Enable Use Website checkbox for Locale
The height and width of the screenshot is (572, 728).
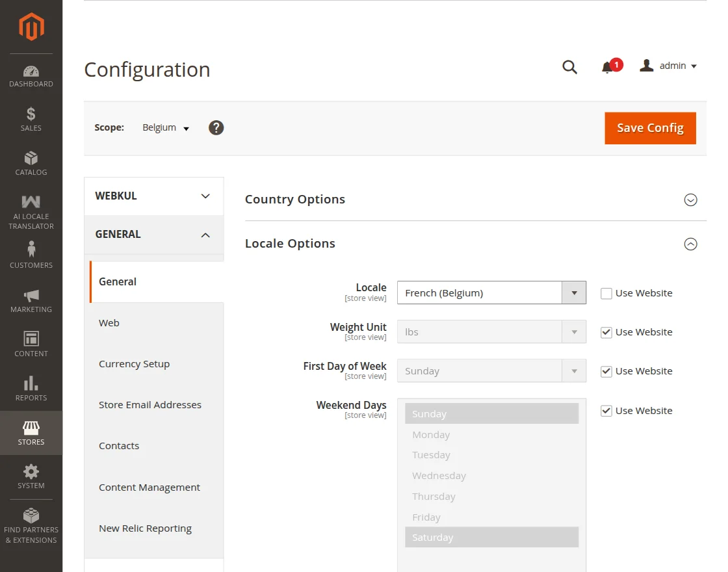(x=606, y=293)
